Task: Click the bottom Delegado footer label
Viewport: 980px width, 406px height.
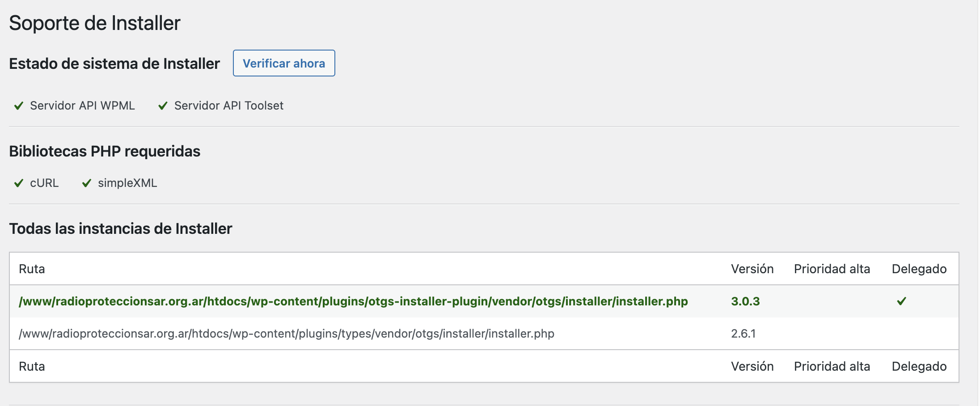Action: 919,367
